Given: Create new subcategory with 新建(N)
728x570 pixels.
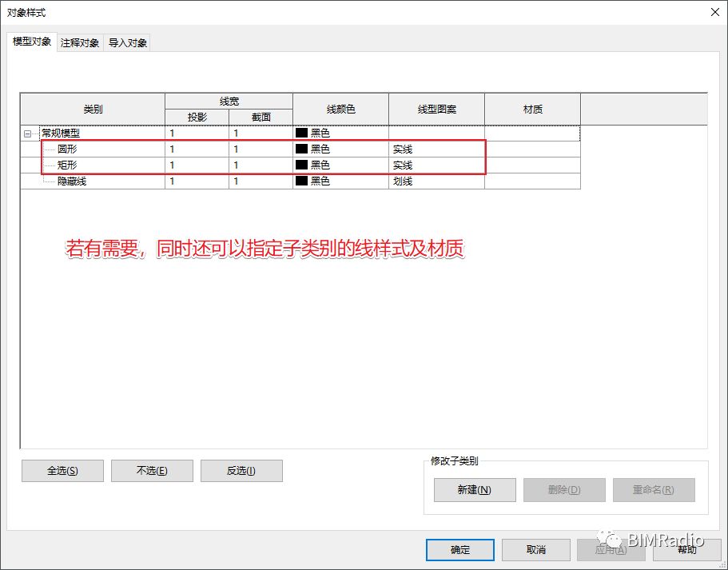Looking at the screenshot, I should 475,489.
